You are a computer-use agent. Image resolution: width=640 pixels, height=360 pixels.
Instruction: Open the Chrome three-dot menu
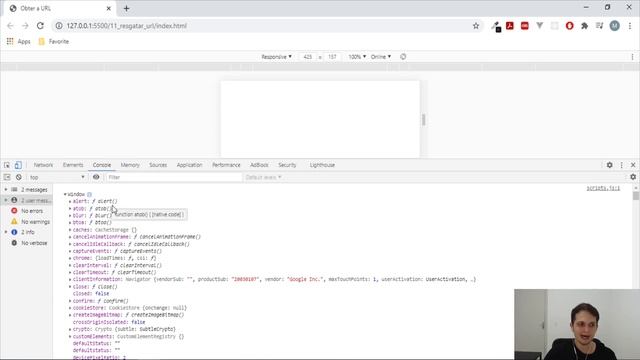[630, 26]
